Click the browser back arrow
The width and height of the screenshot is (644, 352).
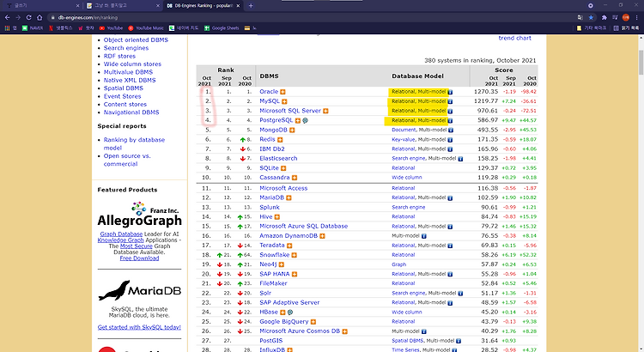click(7, 17)
